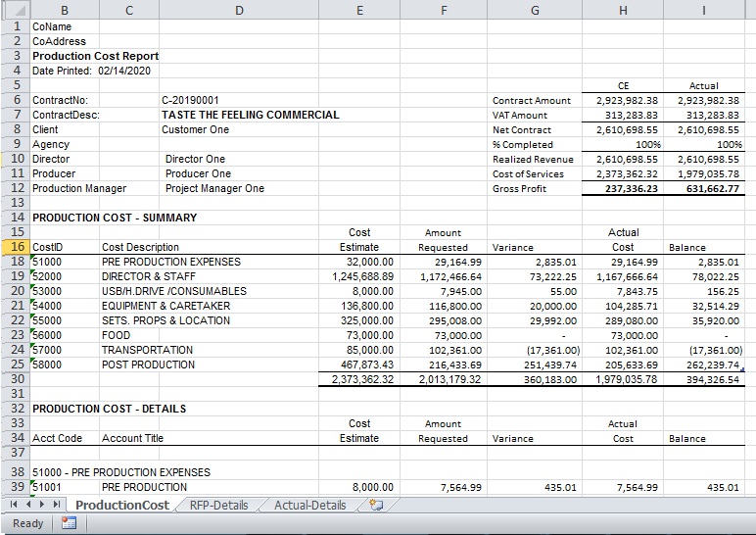Select column G header

(x=534, y=9)
